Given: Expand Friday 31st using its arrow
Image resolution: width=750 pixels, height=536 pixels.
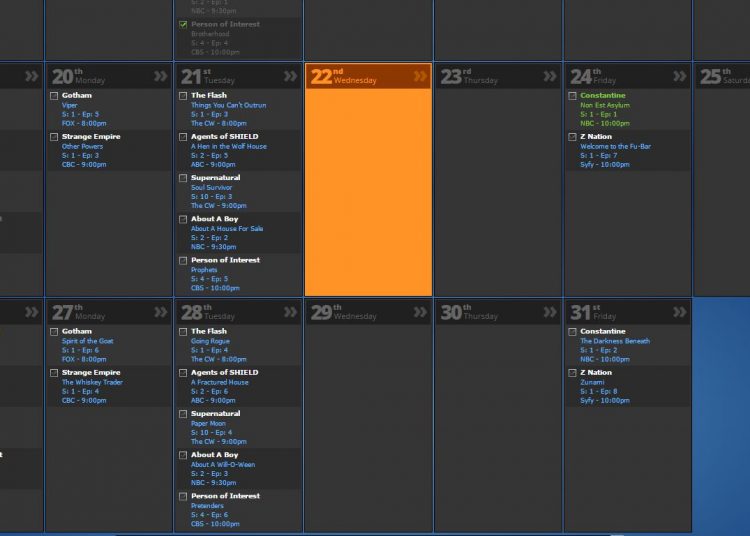Looking at the screenshot, I should point(680,312).
